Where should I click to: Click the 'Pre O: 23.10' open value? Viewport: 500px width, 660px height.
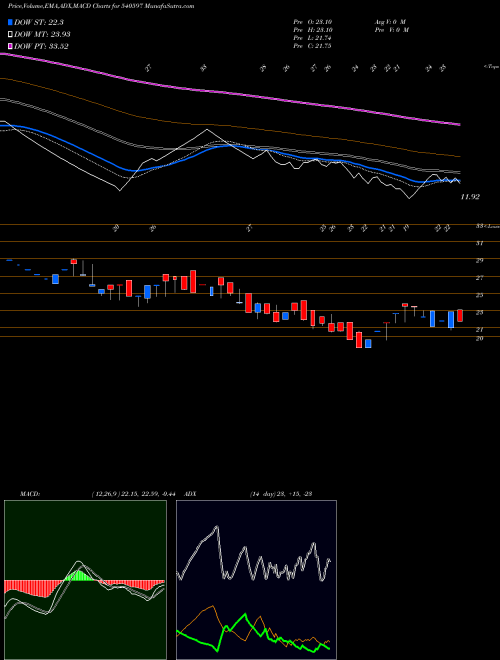click(x=312, y=22)
